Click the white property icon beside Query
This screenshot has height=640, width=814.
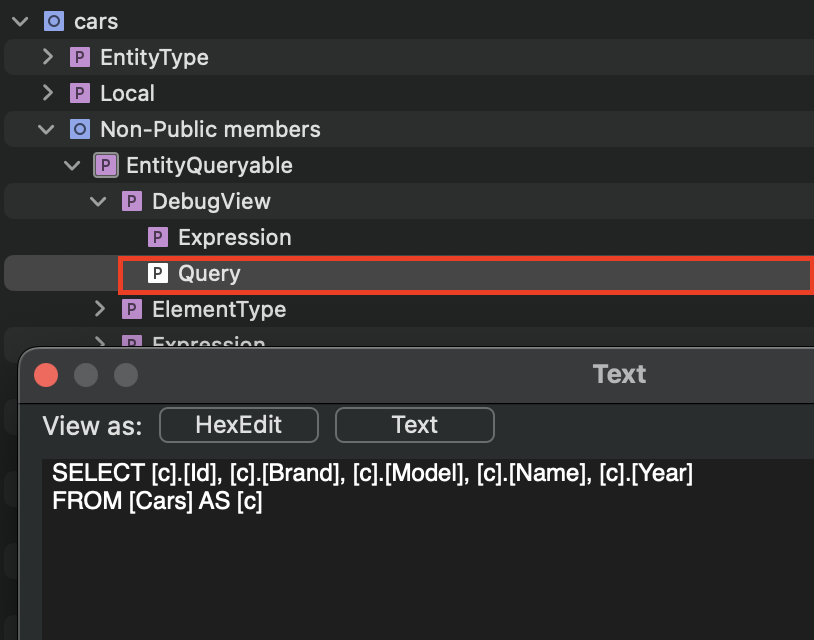click(x=157, y=273)
